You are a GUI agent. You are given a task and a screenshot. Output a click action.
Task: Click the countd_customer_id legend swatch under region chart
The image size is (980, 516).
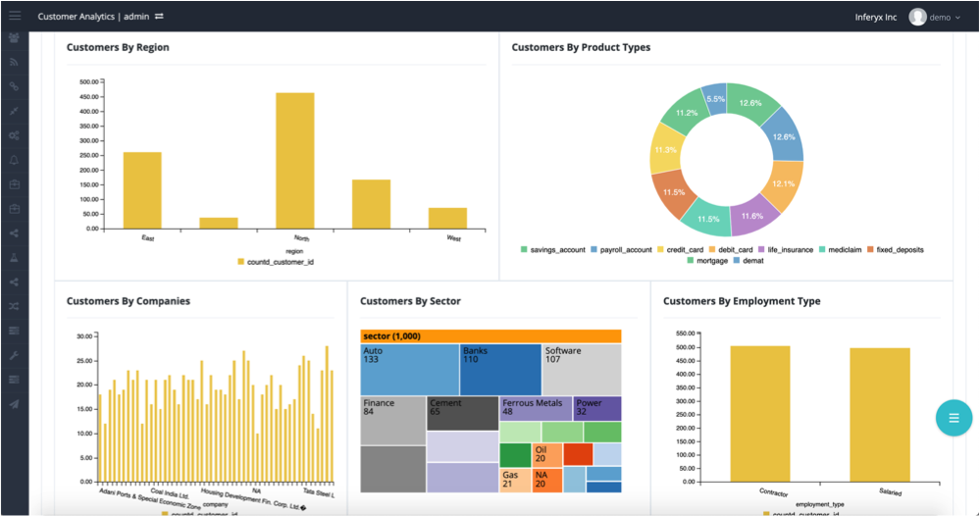[x=240, y=262]
